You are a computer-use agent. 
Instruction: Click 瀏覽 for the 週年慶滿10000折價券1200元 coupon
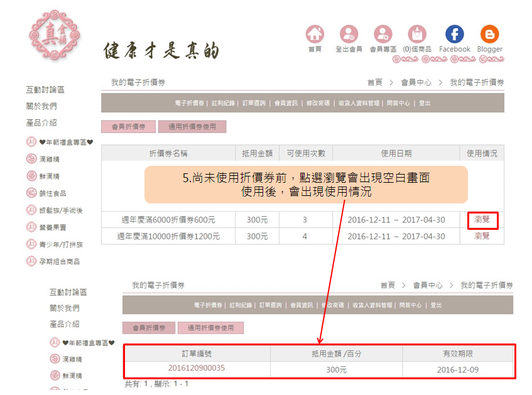pos(482,236)
